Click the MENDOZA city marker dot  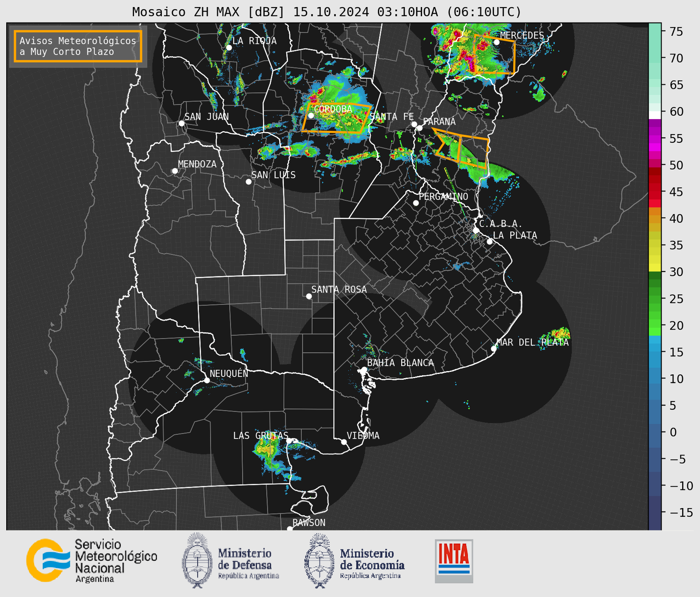(175, 171)
